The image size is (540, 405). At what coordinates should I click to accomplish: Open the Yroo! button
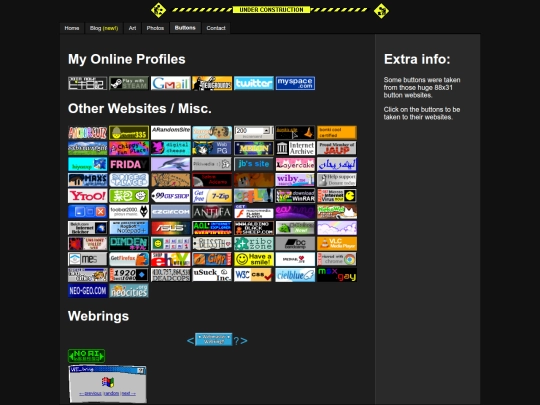point(87,196)
